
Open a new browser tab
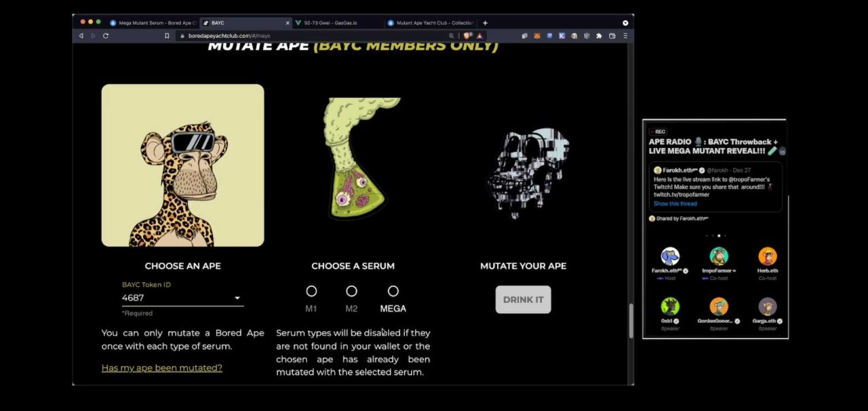click(x=485, y=22)
